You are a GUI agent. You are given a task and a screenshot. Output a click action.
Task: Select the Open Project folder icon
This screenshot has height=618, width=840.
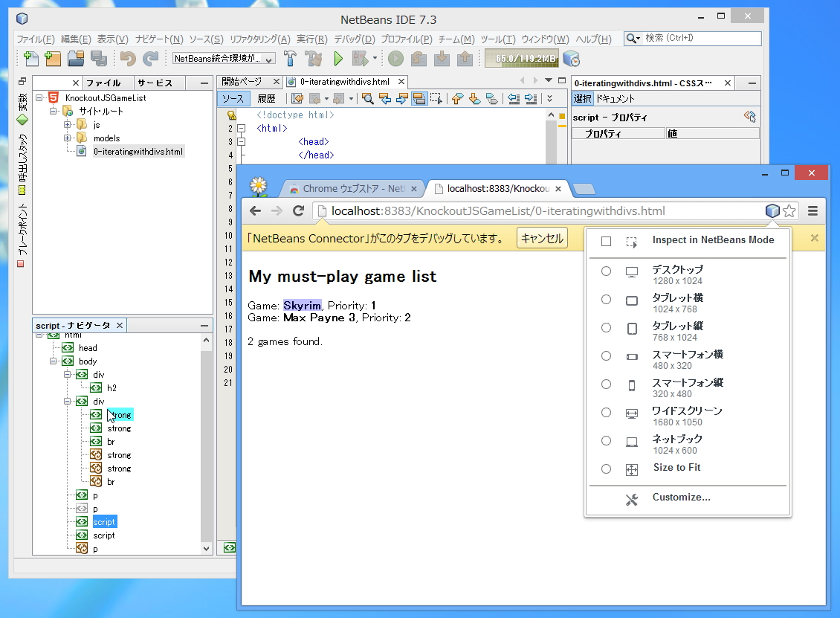[74, 57]
